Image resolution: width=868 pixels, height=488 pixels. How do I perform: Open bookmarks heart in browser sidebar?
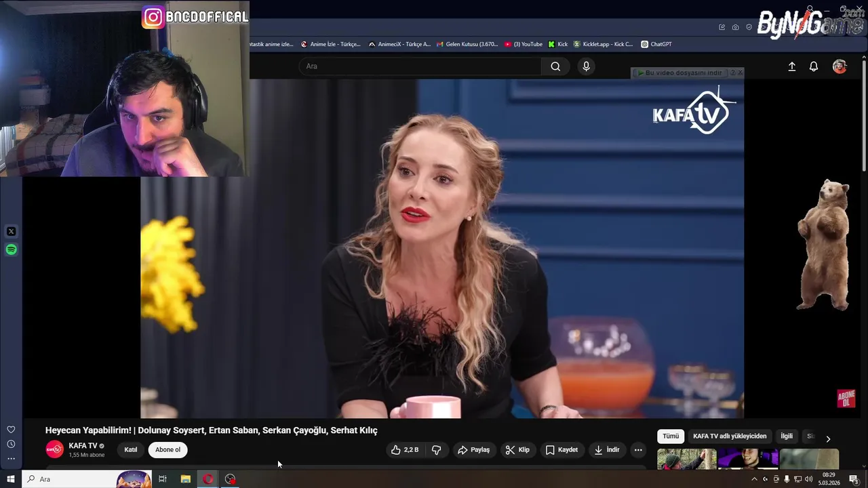(11, 430)
